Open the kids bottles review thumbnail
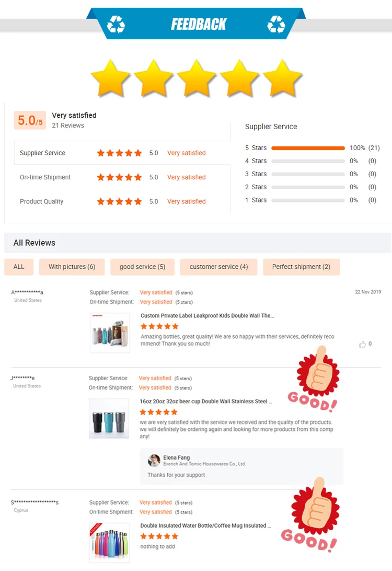 [110, 333]
